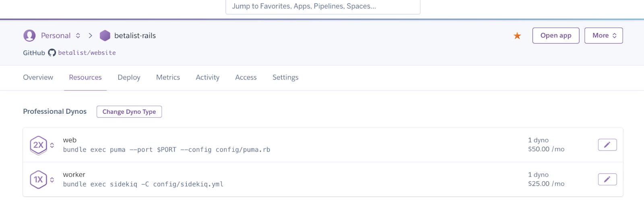The height and width of the screenshot is (213, 644).
Task: Edit the worker dyno with pencil icon
Action: 607,179
